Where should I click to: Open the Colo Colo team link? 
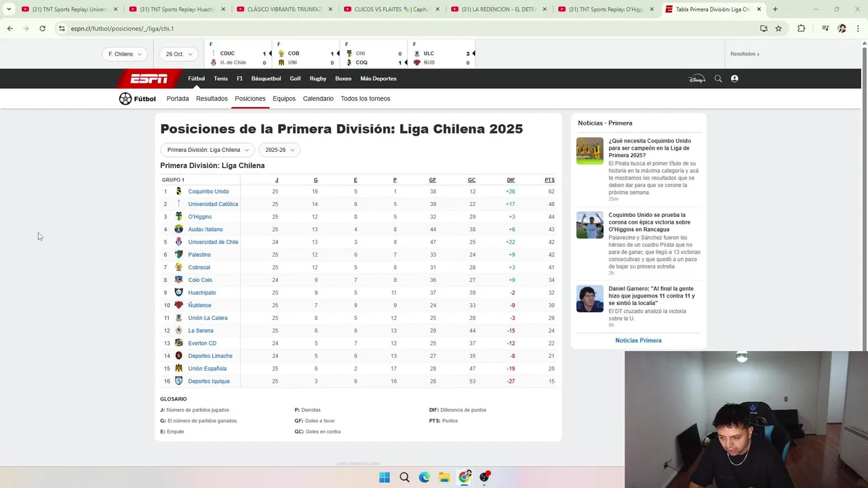pyautogui.click(x=200, y=280)
